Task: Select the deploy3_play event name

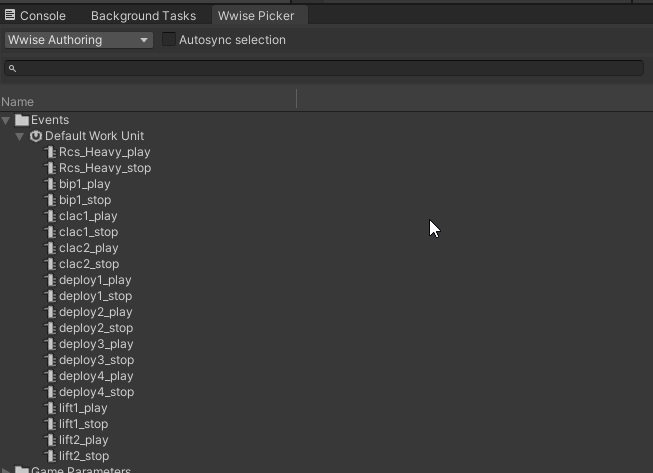Action: coord(96,344)
